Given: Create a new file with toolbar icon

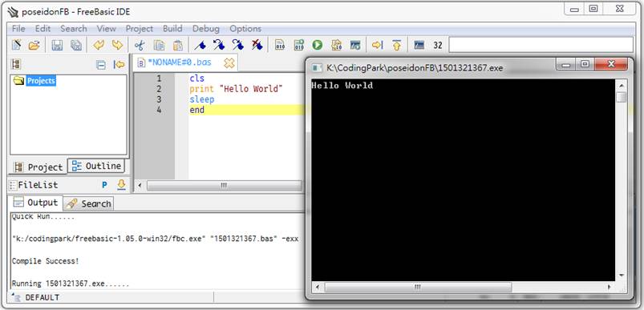Looking at the screenshot, I should pos(16,45).
